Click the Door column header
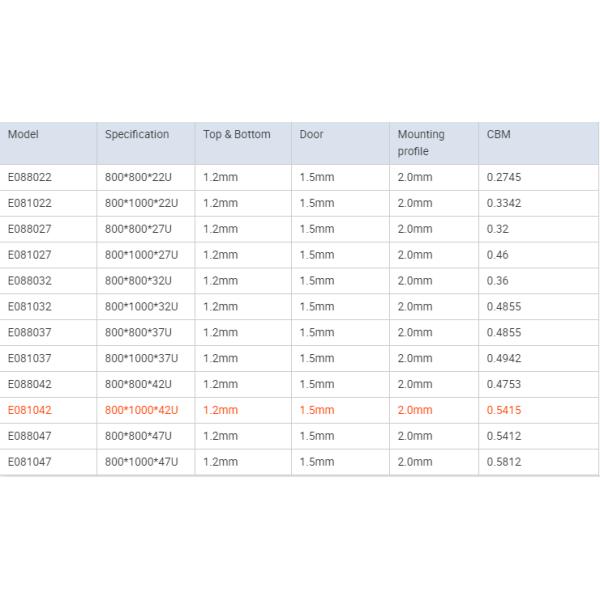 click(312, 134)
